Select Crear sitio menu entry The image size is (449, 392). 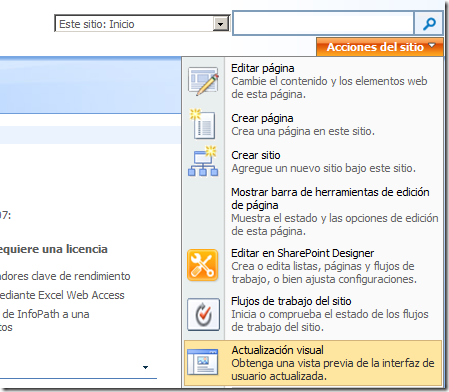coord(313,161)
